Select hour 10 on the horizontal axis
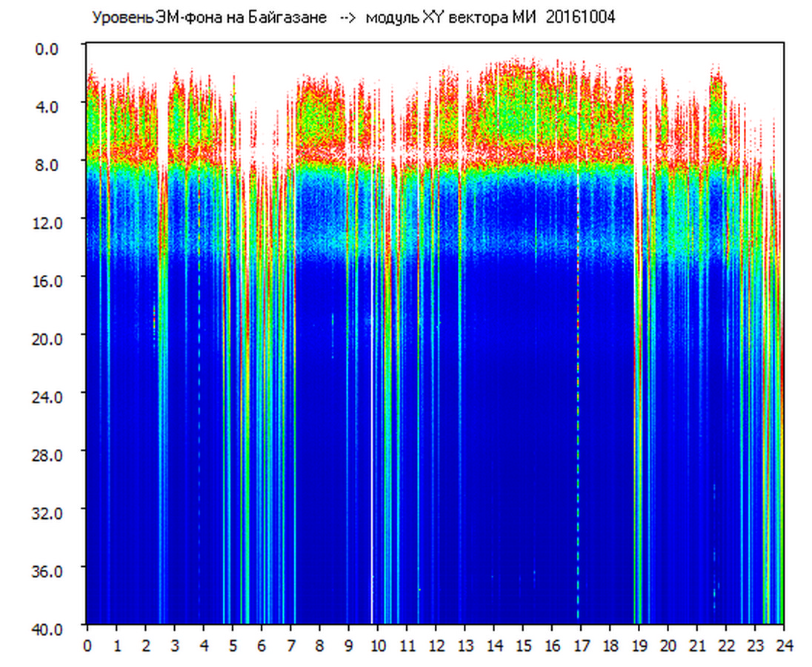 click(x=377, y=646)
